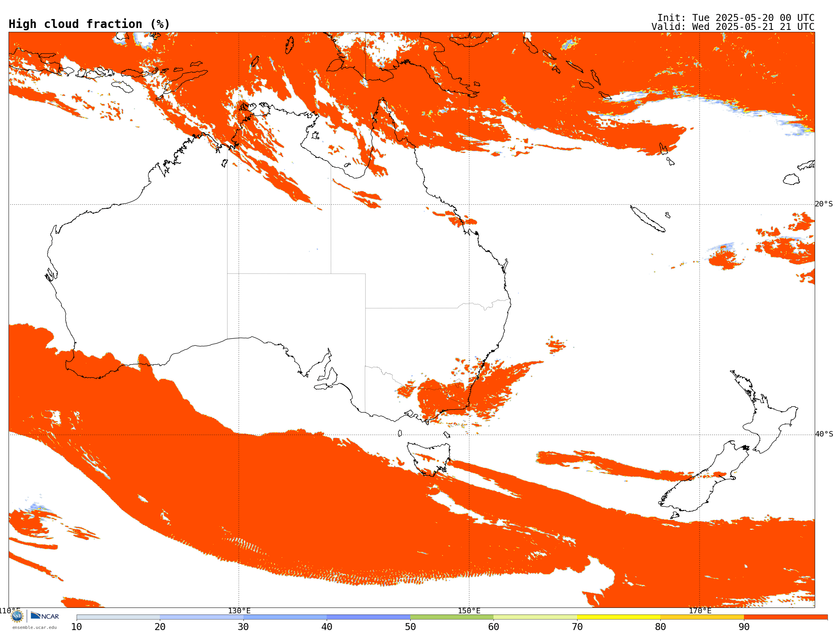Click the 40°S latitude label

tap(824, 434)
